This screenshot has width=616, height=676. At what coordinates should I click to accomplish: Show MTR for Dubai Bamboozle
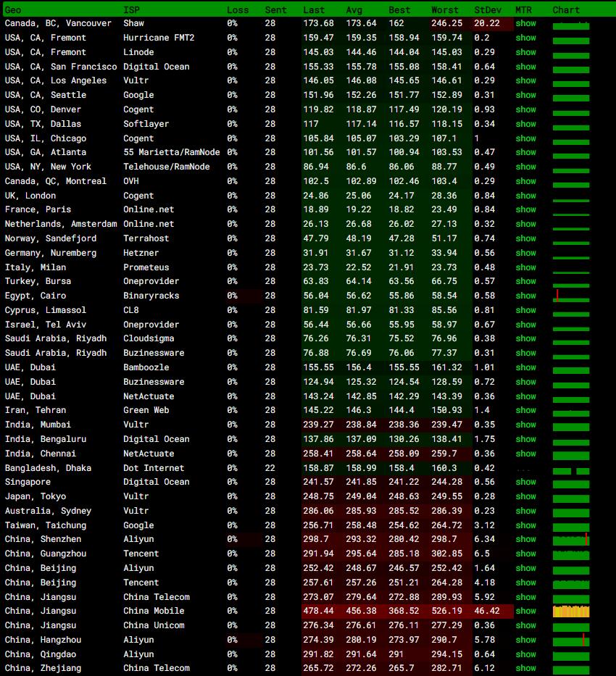[x=525, y=367]
